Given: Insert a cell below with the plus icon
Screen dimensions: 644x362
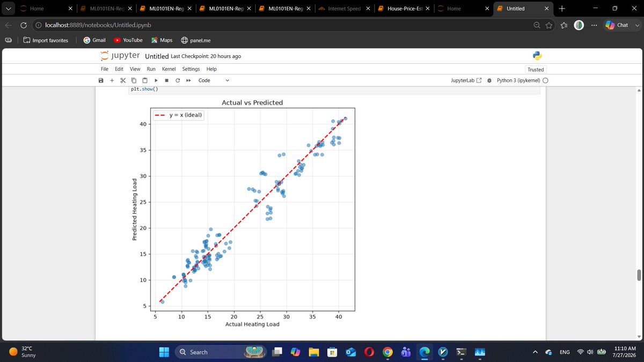Looking at the screenshot, I should pyautogui.click(x=112, y=80).
